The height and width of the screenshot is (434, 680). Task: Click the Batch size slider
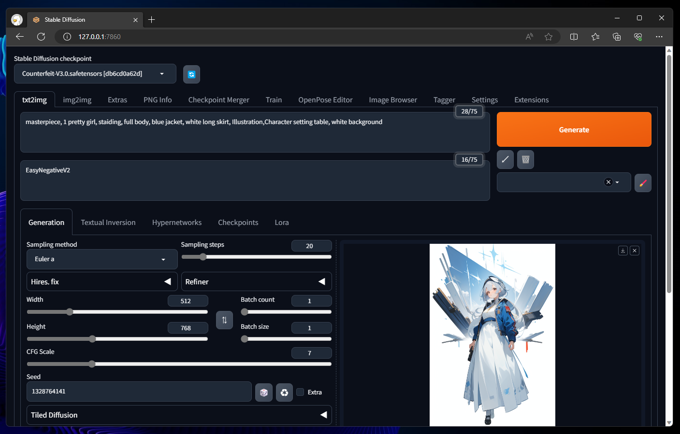point(286,339)
